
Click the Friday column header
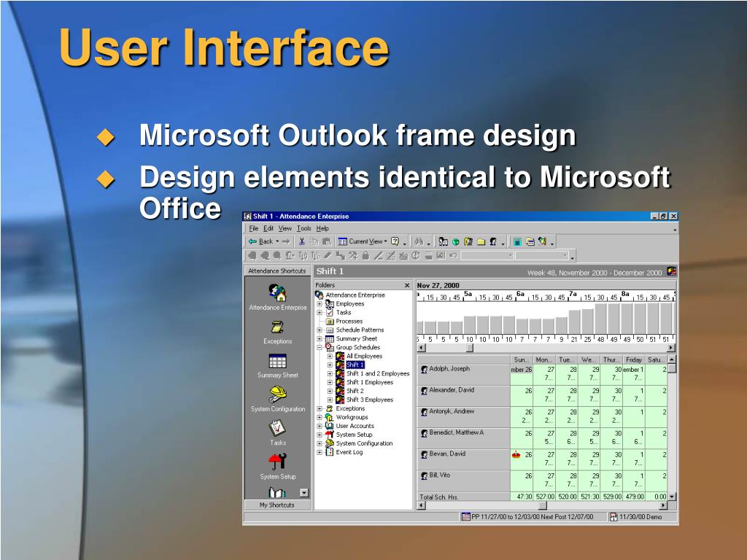[x=634, y=360]
